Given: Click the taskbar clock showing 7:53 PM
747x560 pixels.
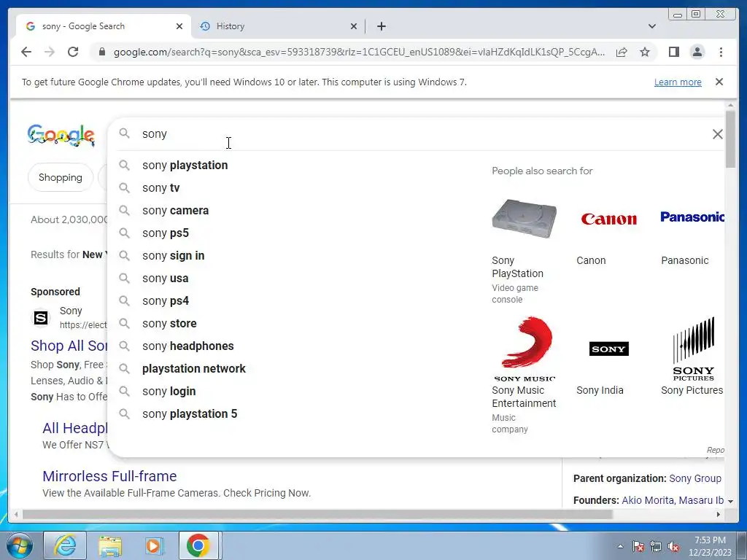Looking at the screenshot, I should click(x=710, y=546).
